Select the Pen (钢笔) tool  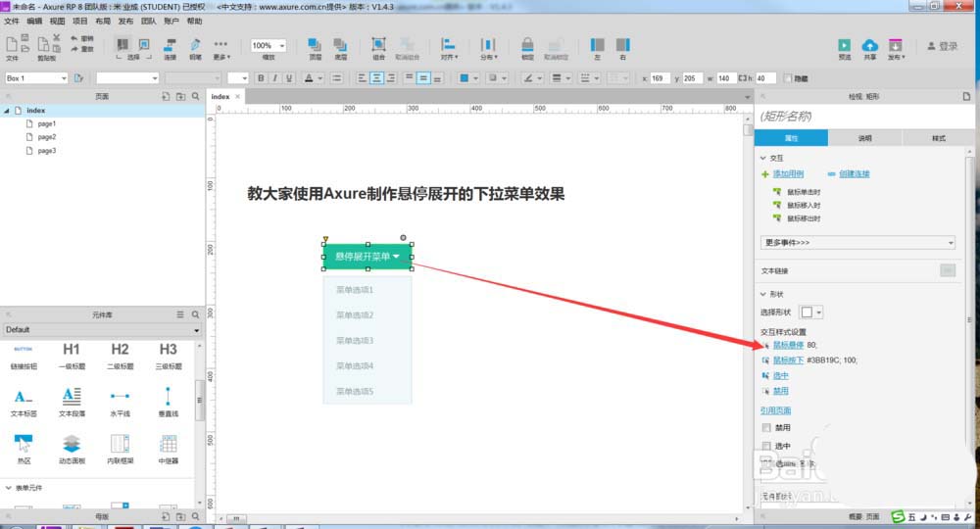195,45
